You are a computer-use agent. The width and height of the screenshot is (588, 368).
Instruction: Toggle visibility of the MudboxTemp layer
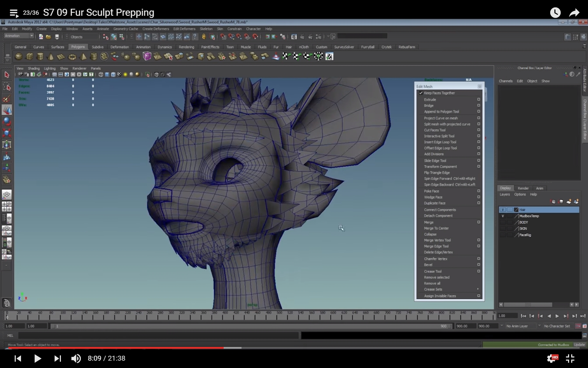[503, 216]
